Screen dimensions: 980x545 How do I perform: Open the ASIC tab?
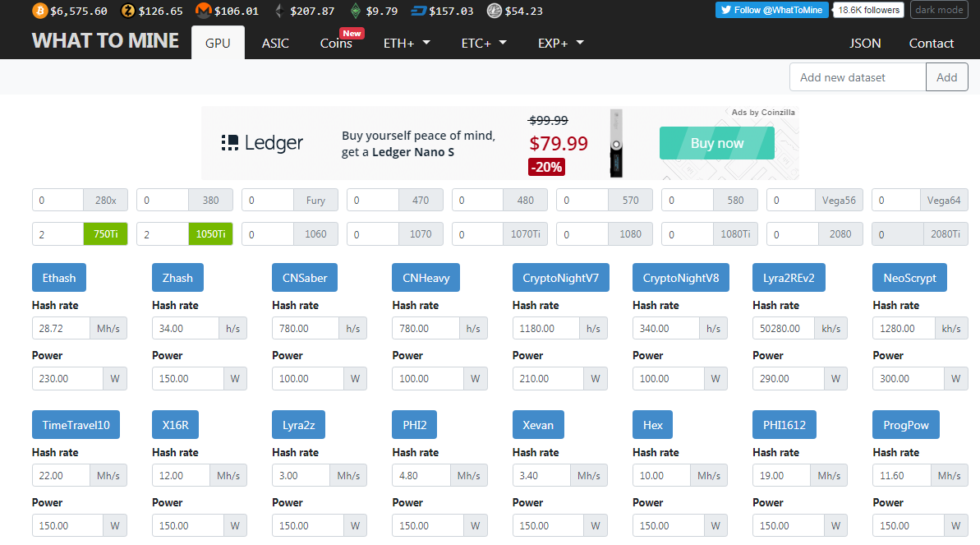click(275, 44)
